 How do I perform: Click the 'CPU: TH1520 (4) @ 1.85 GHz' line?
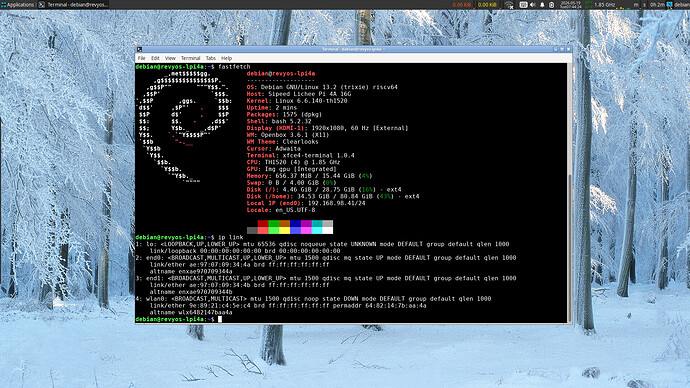click(294, 162)
